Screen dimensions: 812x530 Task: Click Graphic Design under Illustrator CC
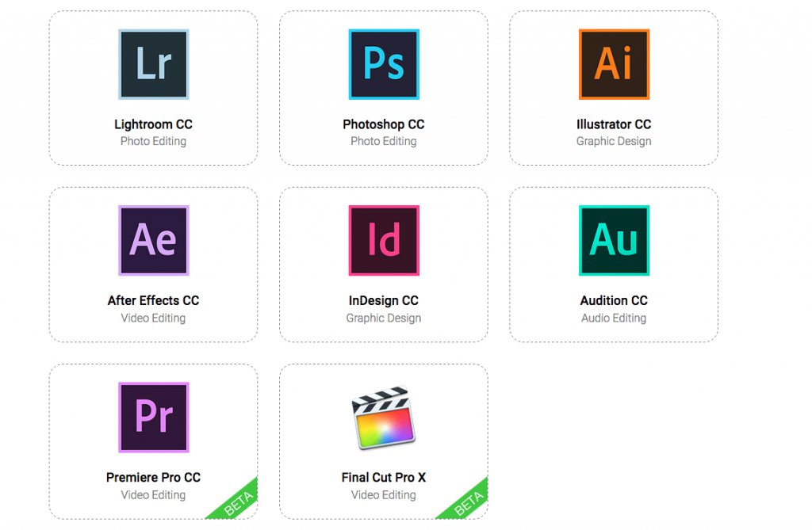(x=614, y=141)
